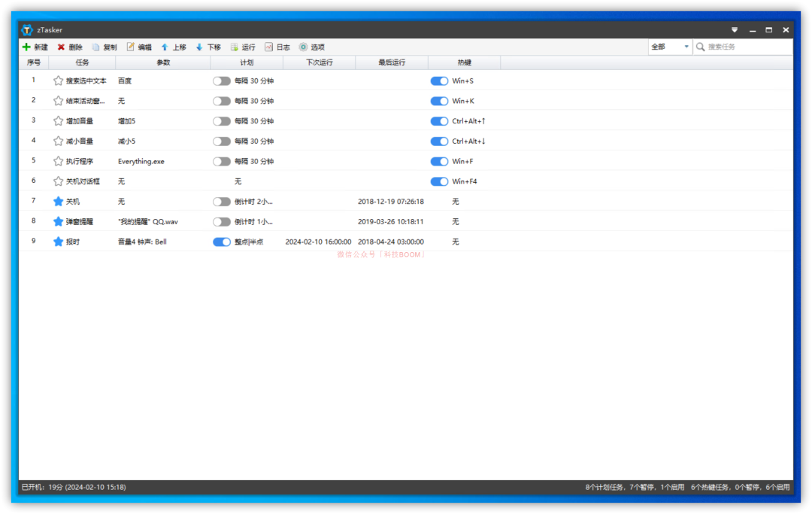Click the 最后运行 column header
Screen dimensions: 812x514
(392, 62)
